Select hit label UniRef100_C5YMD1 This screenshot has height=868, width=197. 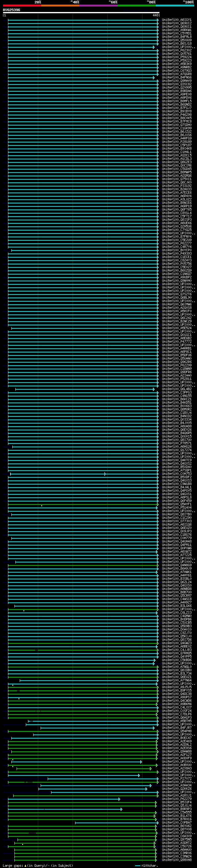pyautogui.click(x=176, y=33)
